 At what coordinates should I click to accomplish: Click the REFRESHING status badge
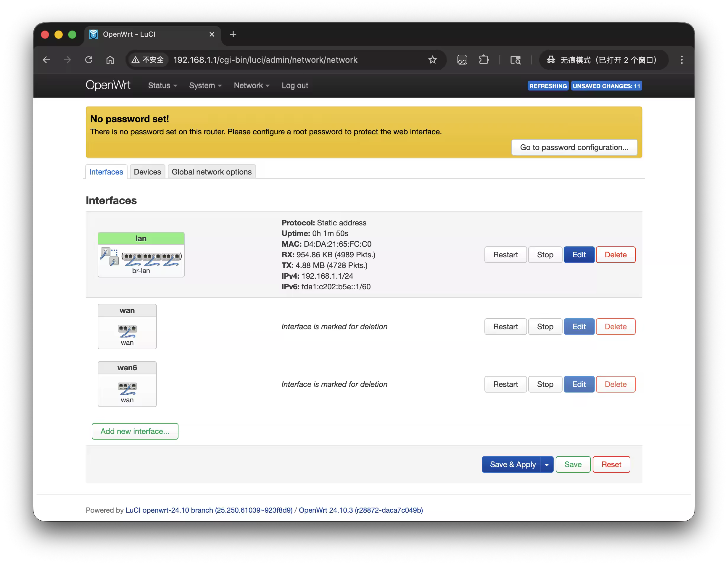coord(548,86)
